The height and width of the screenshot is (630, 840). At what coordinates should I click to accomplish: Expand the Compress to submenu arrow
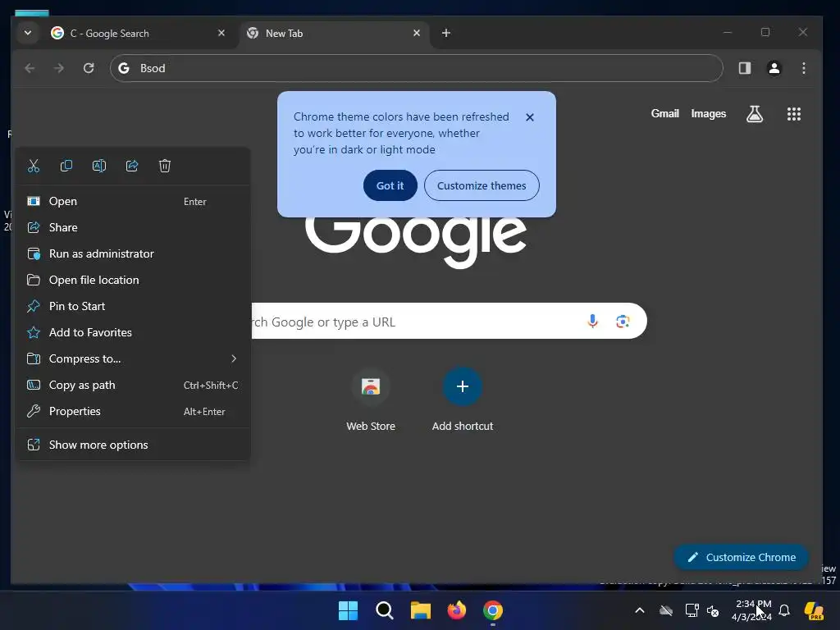[x=234, y=359]
